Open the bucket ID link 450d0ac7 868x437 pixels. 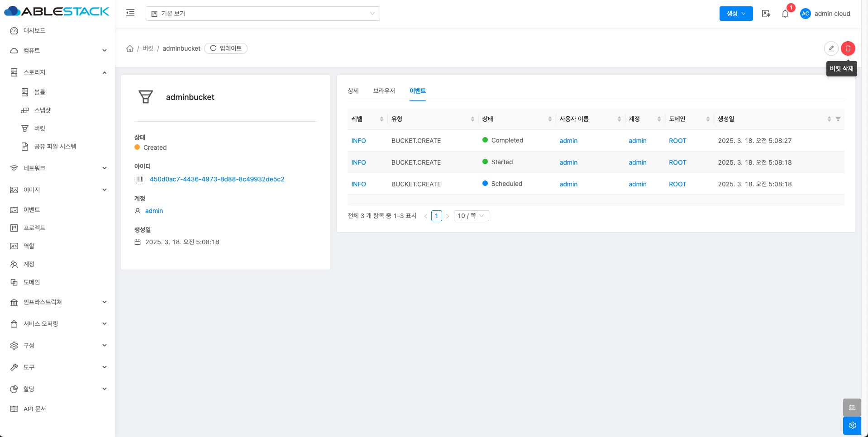tap(217, 179)
